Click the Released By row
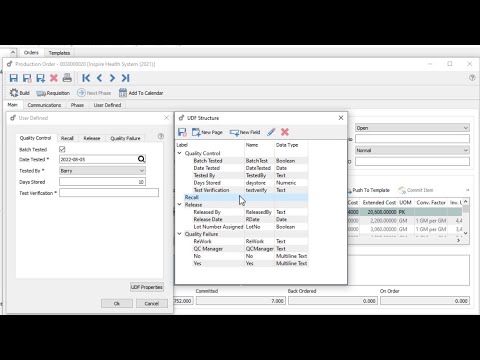 [x=250, y=212]
